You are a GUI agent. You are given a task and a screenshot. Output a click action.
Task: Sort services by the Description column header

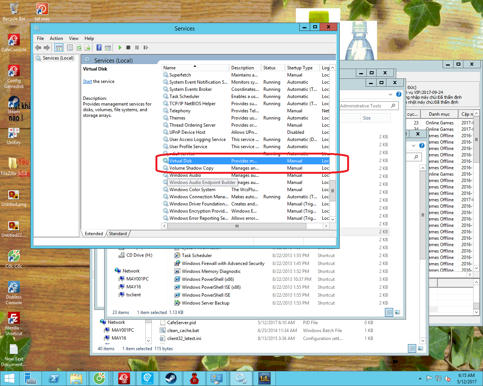(245, 68)
